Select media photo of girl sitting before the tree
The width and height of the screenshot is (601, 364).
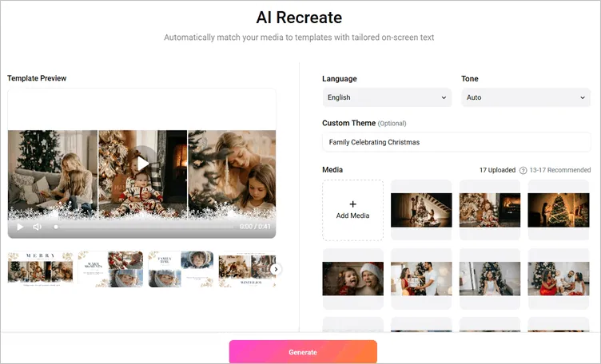pyautogui.click(x=490, y=279)
